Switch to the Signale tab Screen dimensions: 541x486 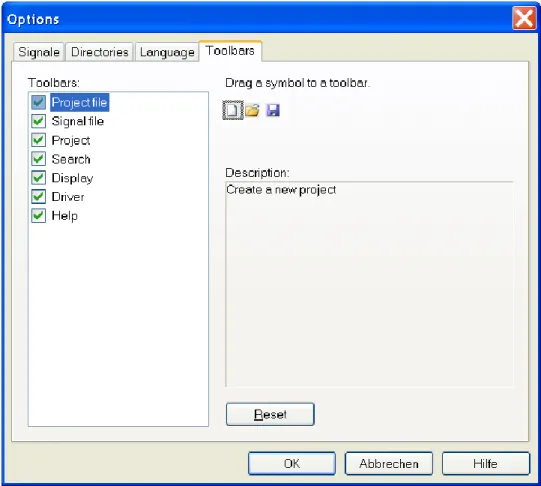pos(39,52)
